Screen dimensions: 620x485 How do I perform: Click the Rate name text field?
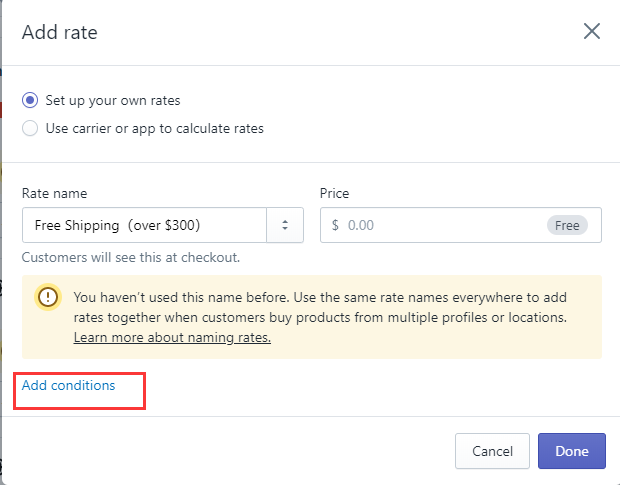point(144,225)
